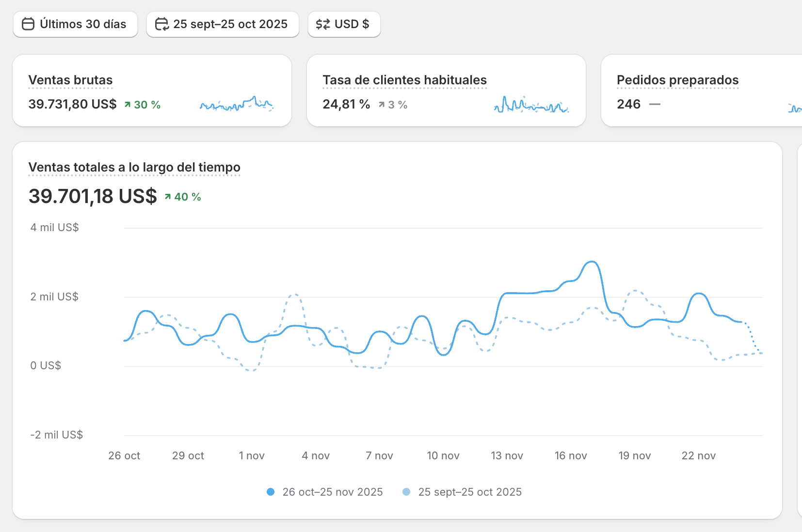802x532 pixels.
Task: Click the 24,81 % returning customer rate value
Action: coord(346,104)
